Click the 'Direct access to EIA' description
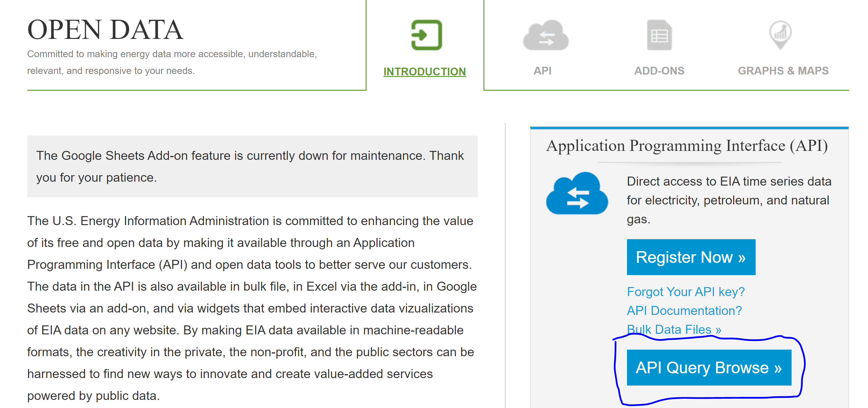 pos(729,200)
